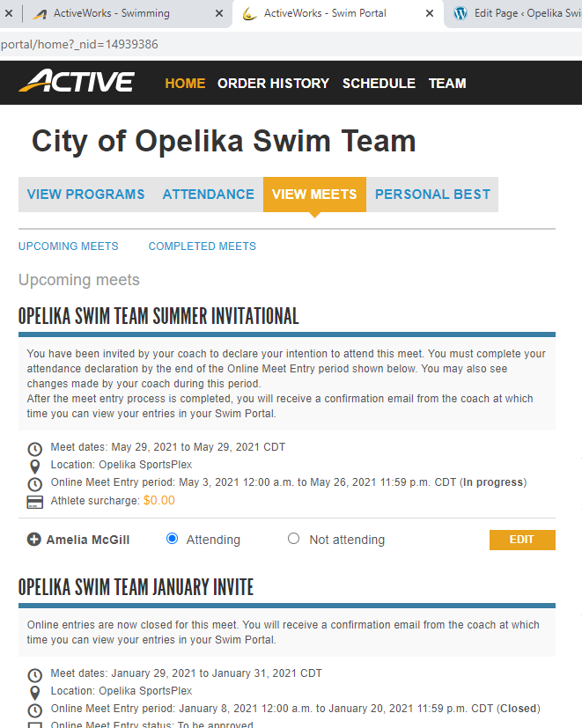Switch to the ATTENDANCE tab
Screen dimensions: 582x728
tap(208, 195)
